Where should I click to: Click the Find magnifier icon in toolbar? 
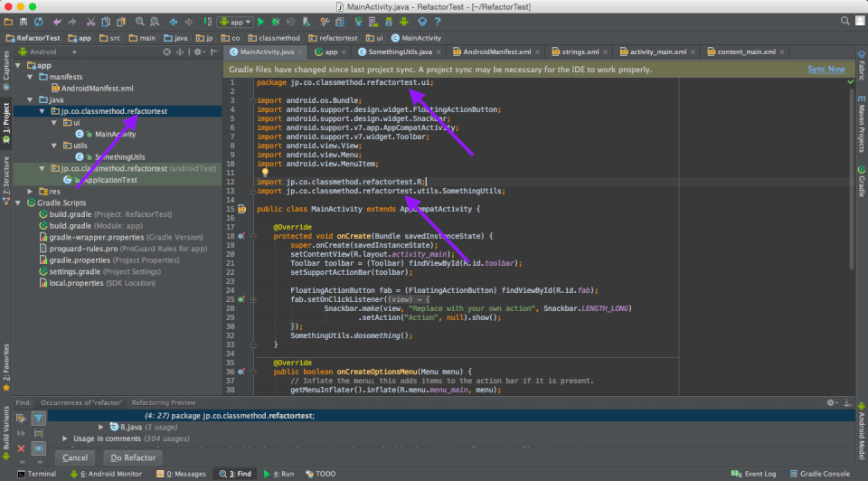tap(139, 22)
